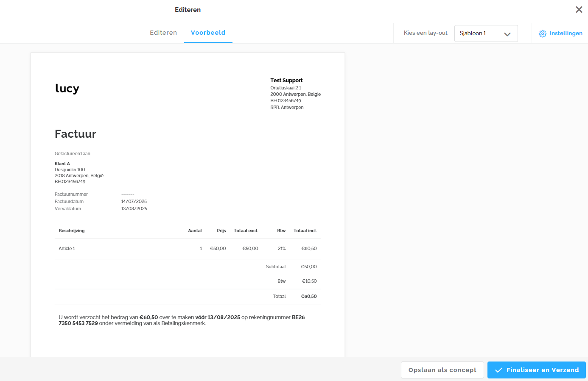Click the Prijs column header

click(x=221, y=231)
